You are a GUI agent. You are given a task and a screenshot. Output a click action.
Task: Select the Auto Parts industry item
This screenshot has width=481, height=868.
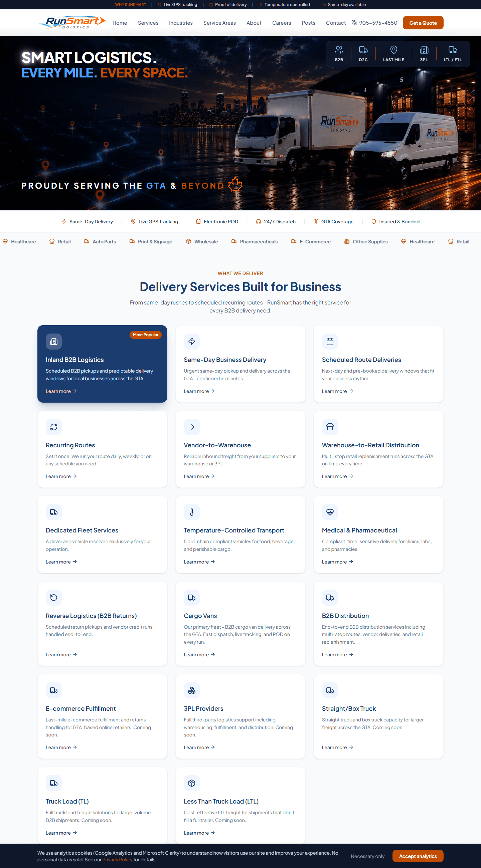pos(100,242)
